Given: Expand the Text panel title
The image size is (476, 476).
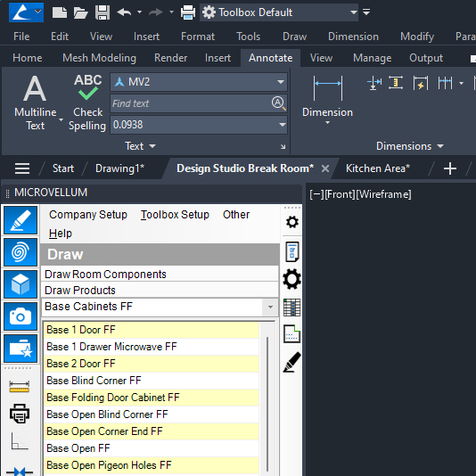Looking at the screenshot, I should click(140, 146).
